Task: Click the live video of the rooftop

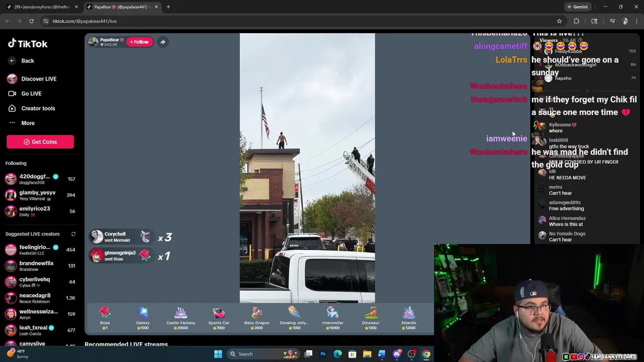Action: pyautogui.click(x=307, y=168)
